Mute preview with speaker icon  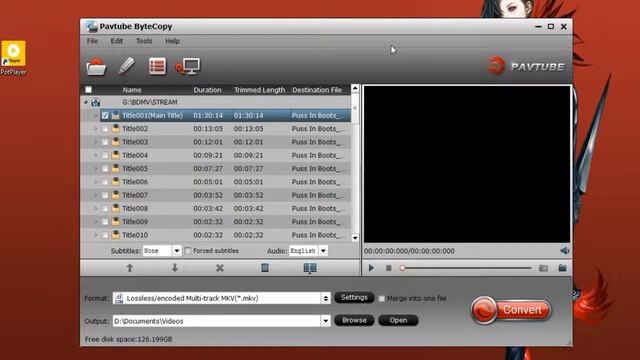coord(564,251)
